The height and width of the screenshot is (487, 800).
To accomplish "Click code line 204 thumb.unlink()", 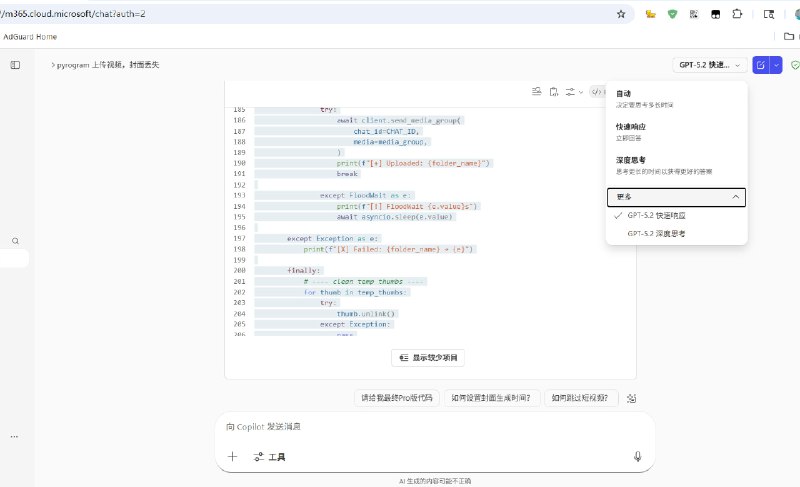I will tap(365, 314).
